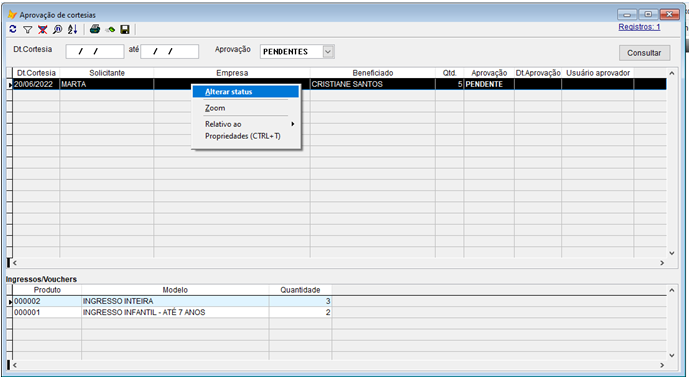Click the floppy disk save icon
The height and width of the screenshot is (377, 689).
(x=125, y=29)
